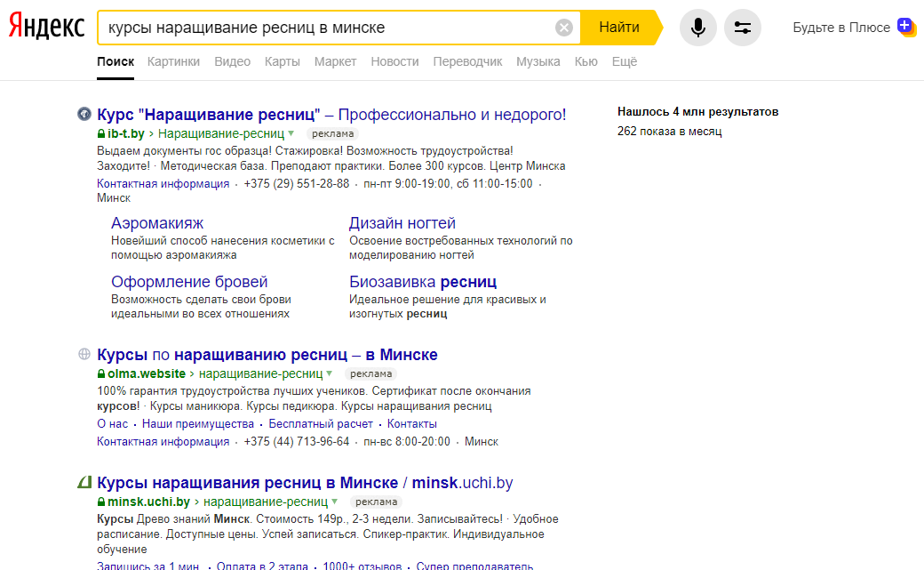Expand dropdown arrow after olma.website наращивание-ресниц
Screen dimensions: 924x570
point(330,374)
